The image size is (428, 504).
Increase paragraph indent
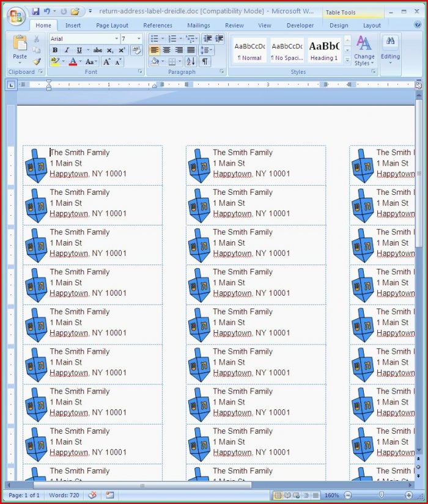coord(220,39)
